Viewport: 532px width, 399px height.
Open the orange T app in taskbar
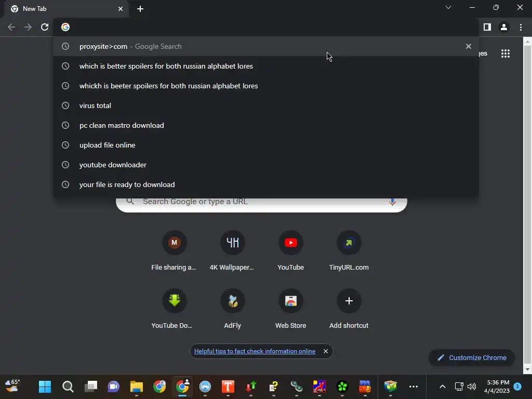tap(228, 387)
